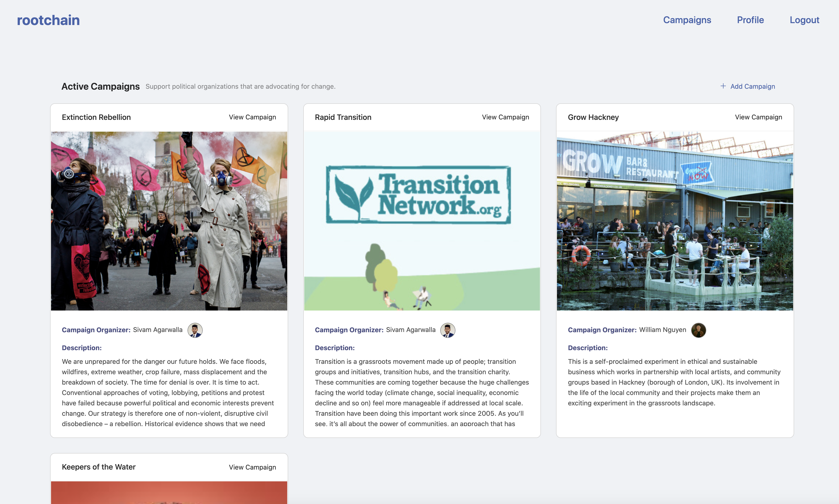The height and width of the screenshot is (504, 839).
Task: View the Extinction Rebellion campaign
Action: pos(252,117)
